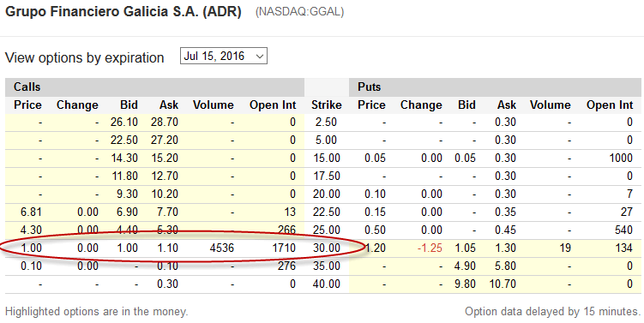Image resolution: width=644 pixels, height=323 pixels.
Task: Click call ask 28.70
Action: pyautogui.click(x=165, y=123)
